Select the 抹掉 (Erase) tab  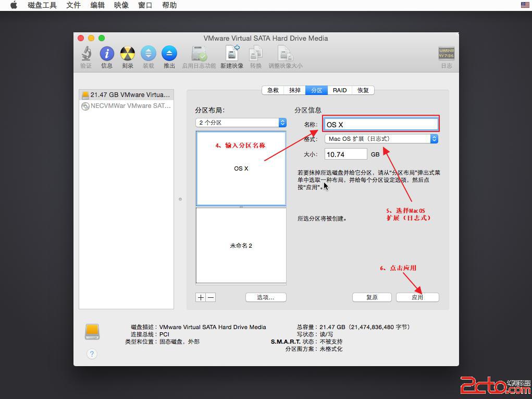pyautogui.click(x=295, y=90)
